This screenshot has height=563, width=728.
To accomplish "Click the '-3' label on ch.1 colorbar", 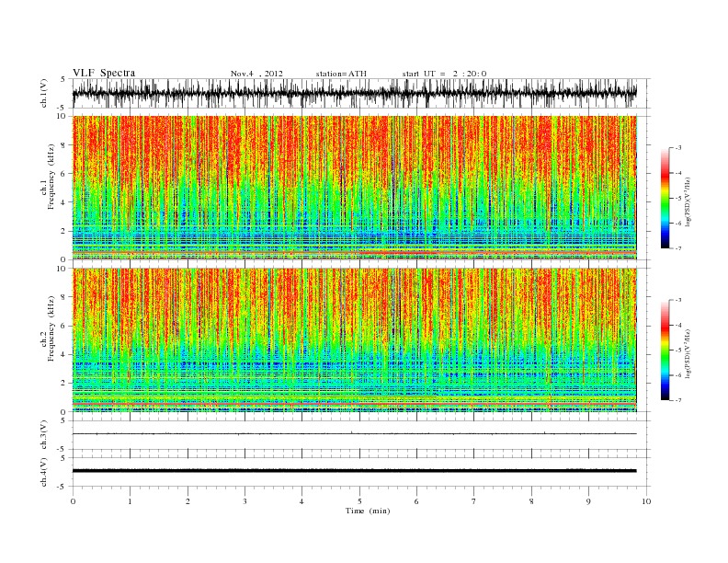I will [x=677, y=148].
